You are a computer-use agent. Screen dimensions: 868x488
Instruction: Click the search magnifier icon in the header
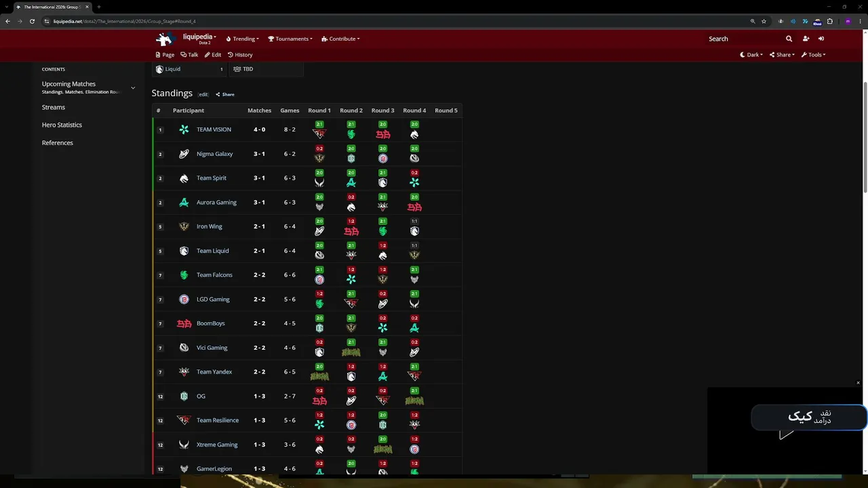pyautogui.click(x=789, y=39)
